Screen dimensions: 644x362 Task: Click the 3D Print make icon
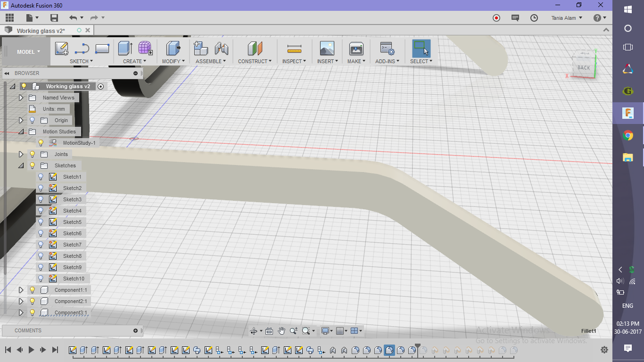pos(356,48)
